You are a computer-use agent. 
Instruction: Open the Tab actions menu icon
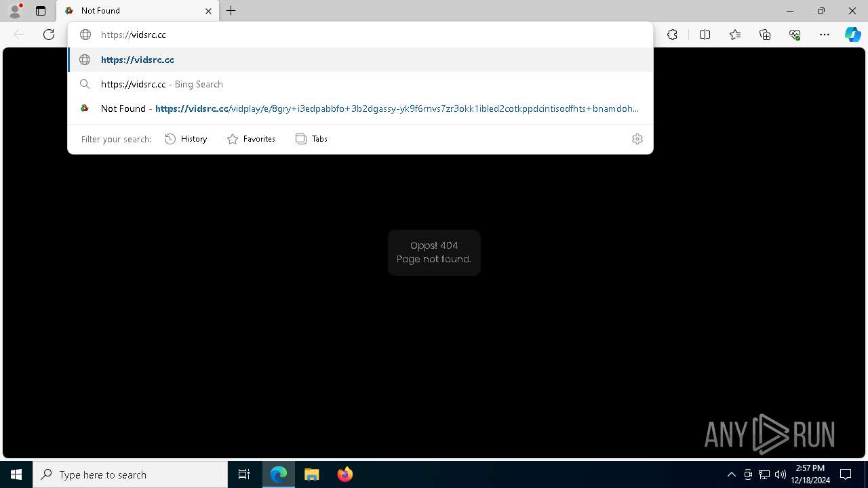pos(41,11)
